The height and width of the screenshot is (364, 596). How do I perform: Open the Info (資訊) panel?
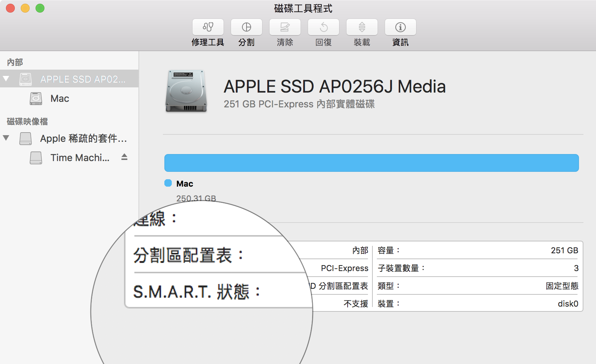coord(401,27)
